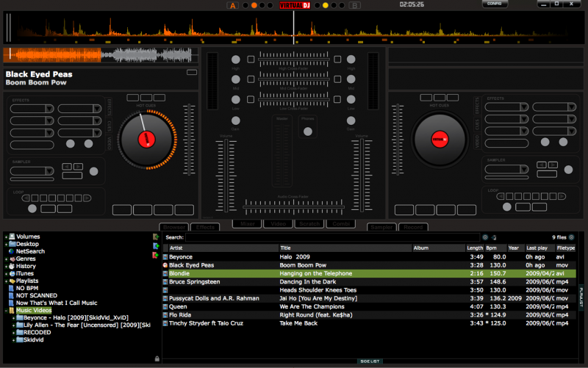588x368 pixels.
Task: Switch to the Mixer tab
Action: tap(247, 224)
